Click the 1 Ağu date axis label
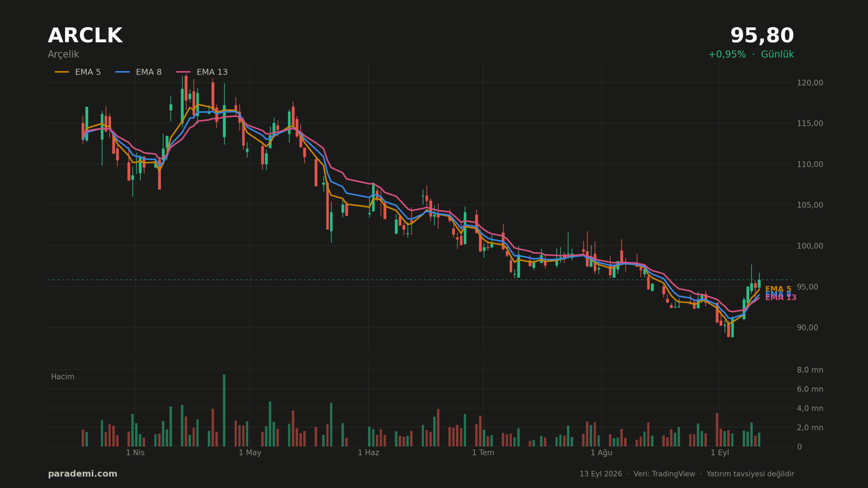Image resolution: width=868 pixels, height=488 pixels. click(601, 453)
